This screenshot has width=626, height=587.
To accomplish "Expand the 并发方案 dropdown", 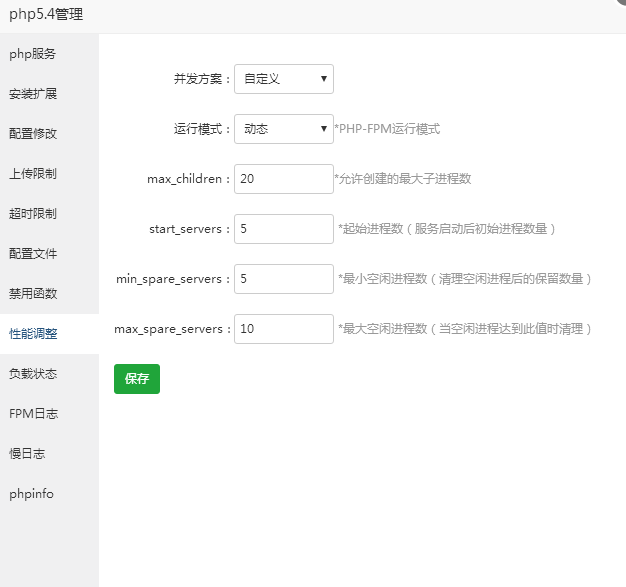I will pos(284,79).
